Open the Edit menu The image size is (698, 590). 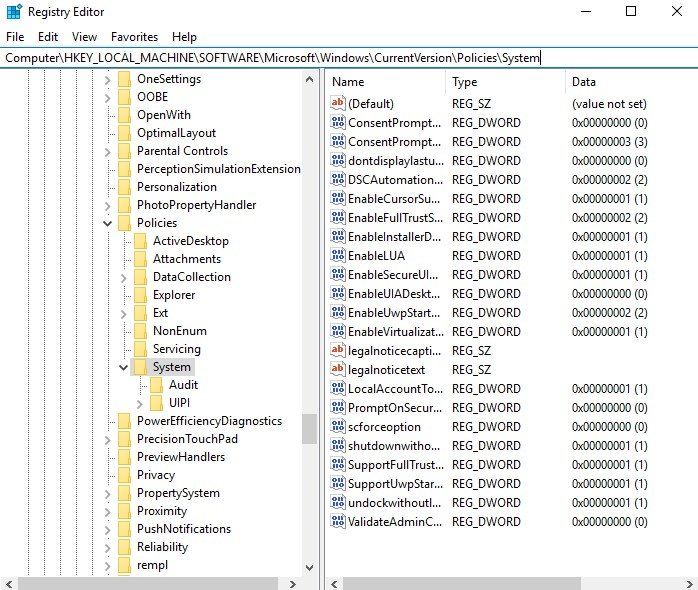tap(48, 37)
